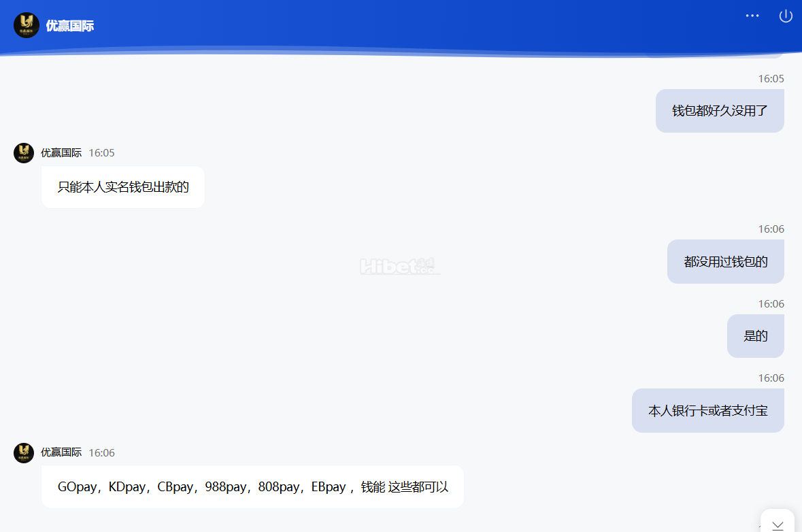Screen dimensions: 802x532
Task: Click agent avatar beside the GOpay reply
Action: click(x=24, y=452)
